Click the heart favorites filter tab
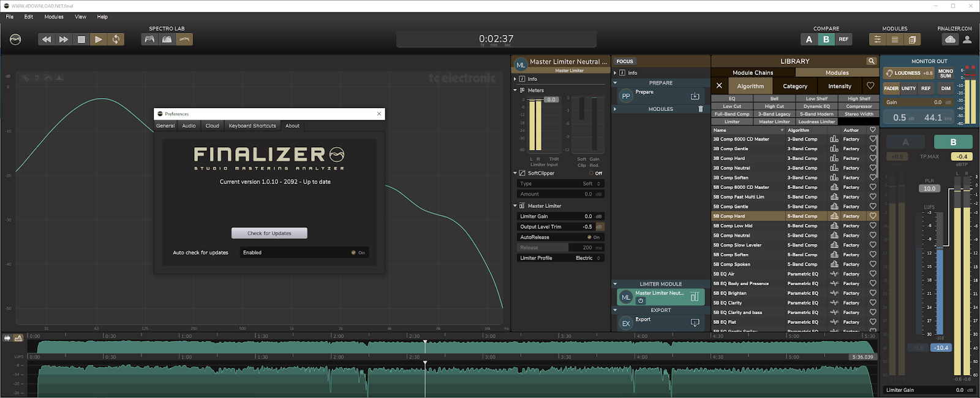Image resolution: width=980 pixels, height=398 pixels. click(870, 86)
